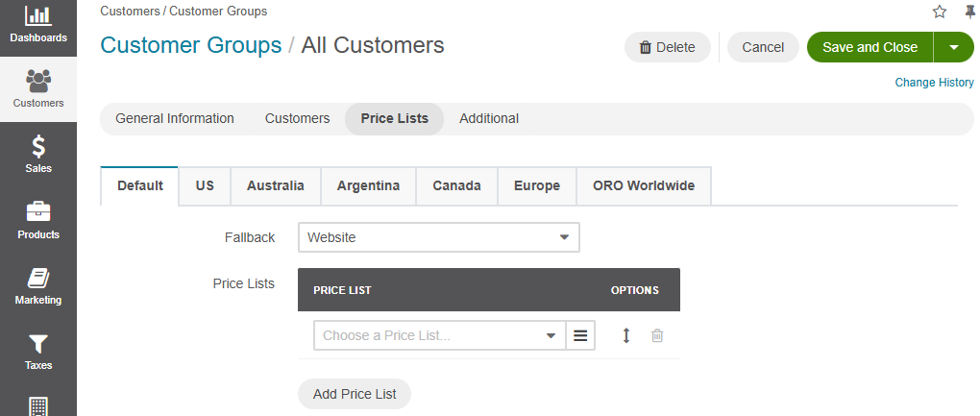Image resolution: width=980 pixels, height=416 pixels.
Task: Open the Sales sidebar menu
Action: tap(38, 154)
